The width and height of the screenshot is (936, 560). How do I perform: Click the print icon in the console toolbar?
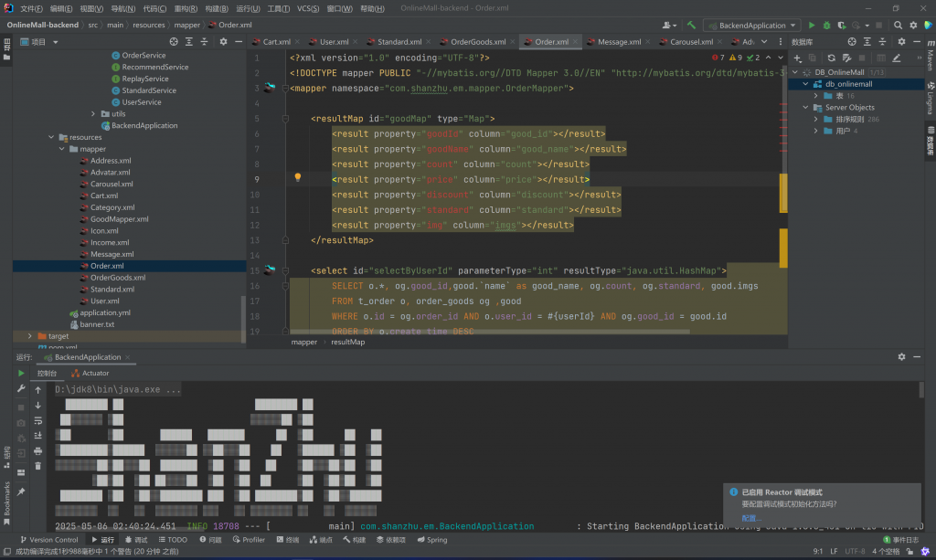pyautogui.click(x=37, y=450)
